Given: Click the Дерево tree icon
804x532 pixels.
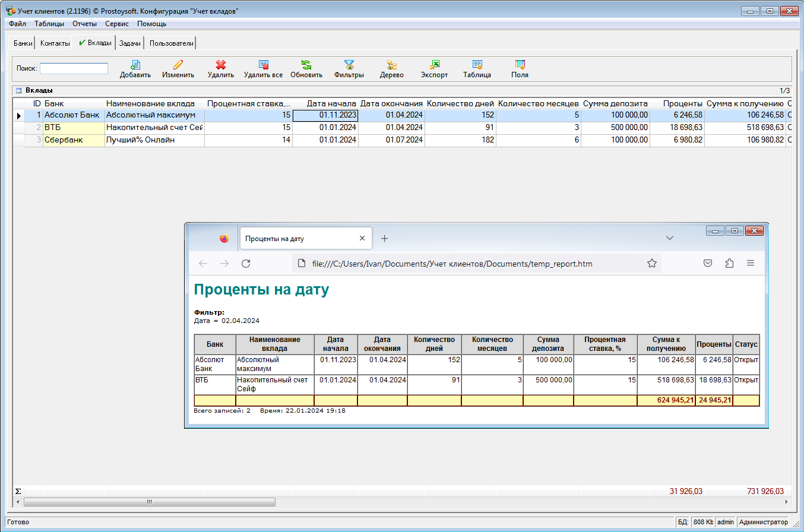Looking at the screenshot, I should 392,65.
